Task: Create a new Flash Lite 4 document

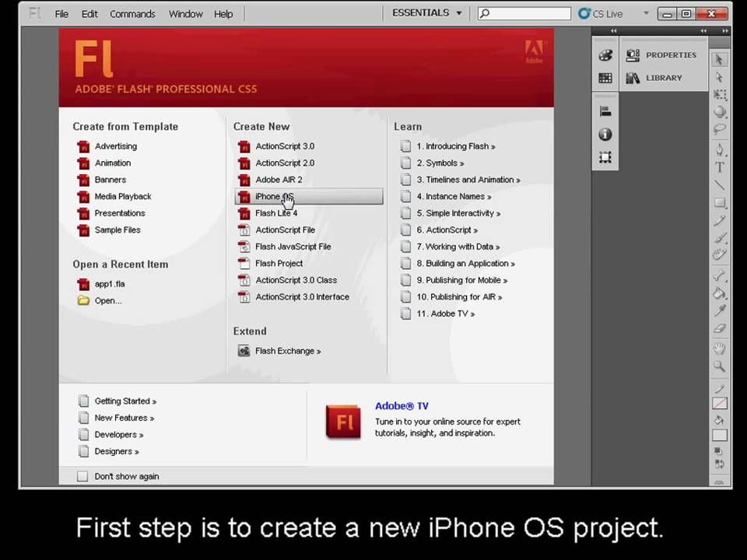Action: 275,213
